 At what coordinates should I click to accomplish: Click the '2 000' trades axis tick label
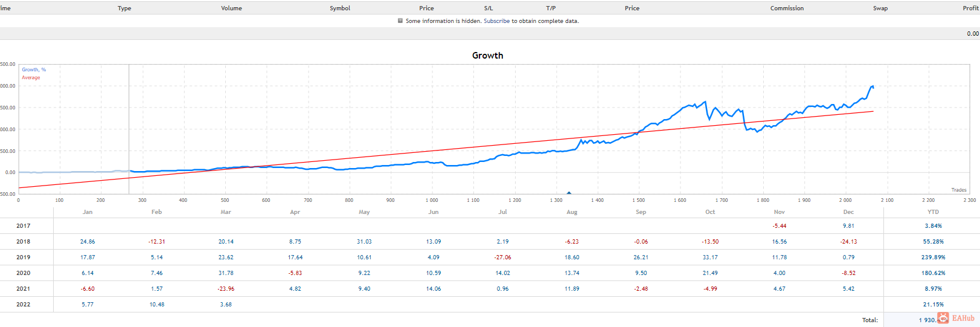pyautogui.click(x=845, y=200)
